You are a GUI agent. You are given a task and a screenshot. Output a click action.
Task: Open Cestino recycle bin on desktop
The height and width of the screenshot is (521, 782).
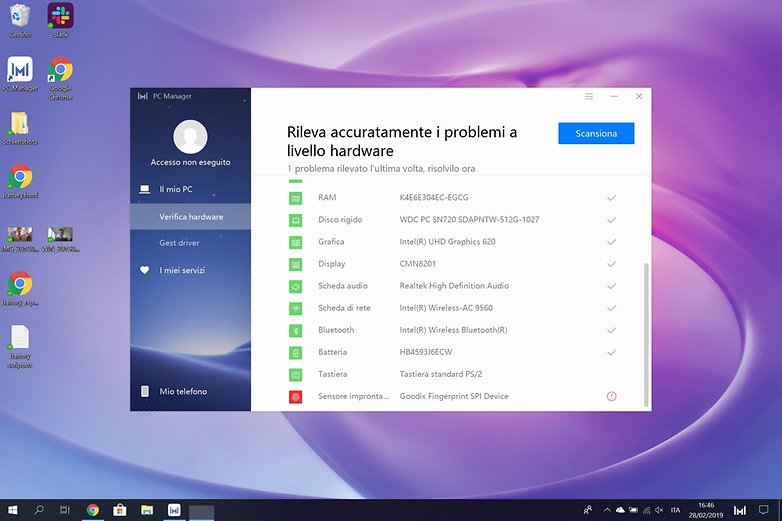pos(20,21)
